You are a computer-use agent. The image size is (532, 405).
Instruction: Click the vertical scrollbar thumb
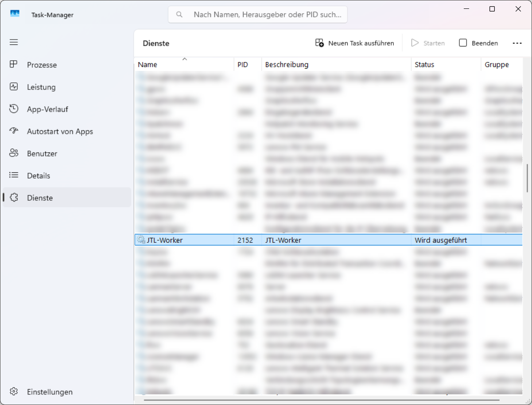527,178
